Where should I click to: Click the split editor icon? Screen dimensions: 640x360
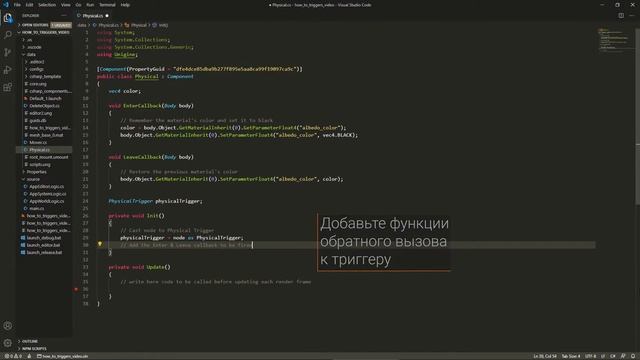pyautogui.click(x=621, y=16)
